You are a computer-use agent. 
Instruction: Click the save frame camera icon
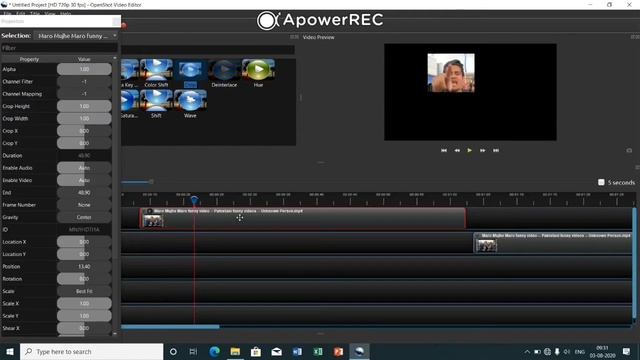pos(629,150)
